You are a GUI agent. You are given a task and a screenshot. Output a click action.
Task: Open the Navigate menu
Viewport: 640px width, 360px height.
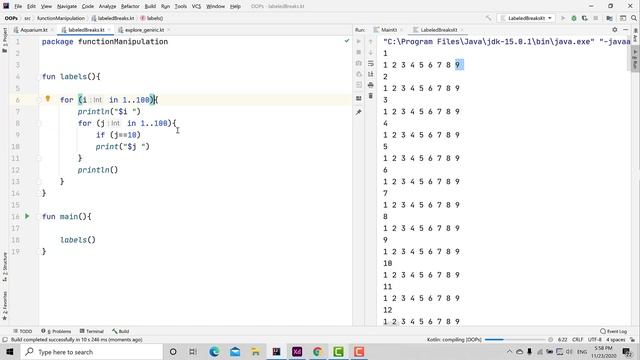click(x=67, y=7)
